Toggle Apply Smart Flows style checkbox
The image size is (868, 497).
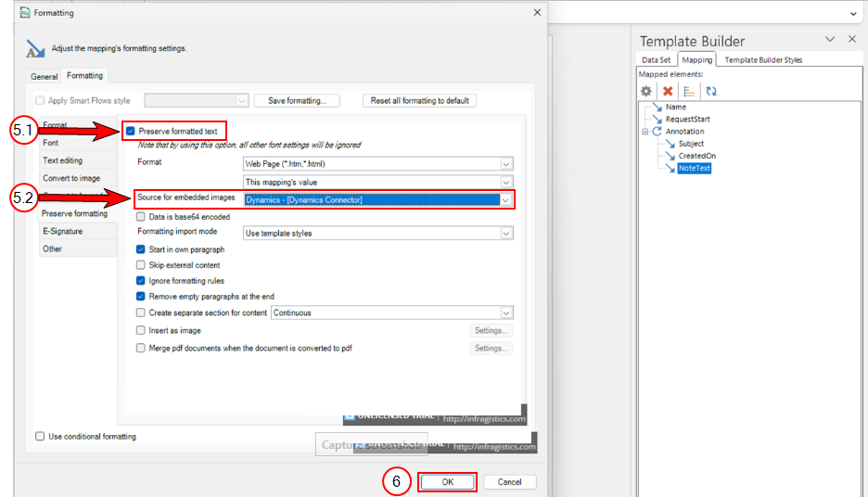click(40, 101)
